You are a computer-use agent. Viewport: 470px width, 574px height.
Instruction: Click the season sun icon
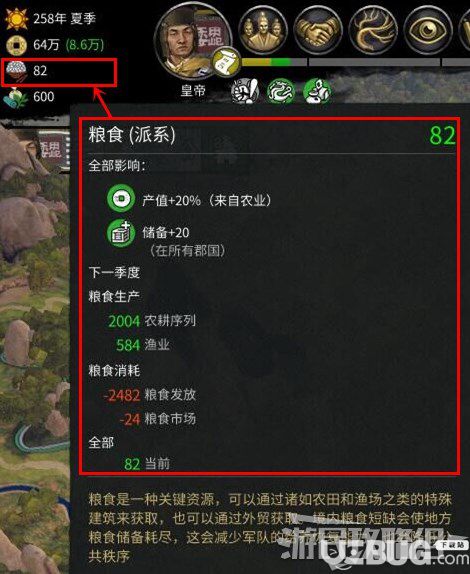pyautogui.click(x=16, y=19)
